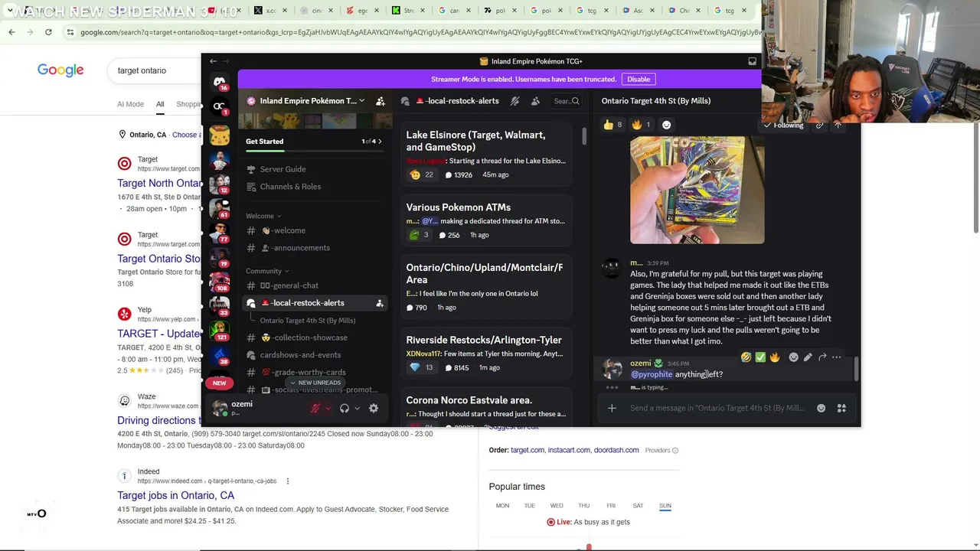The width and height of the screenshot is (980, 551).
Task: Open Ontario Target 4th St thread in sidebar
Action: (308, 321)
